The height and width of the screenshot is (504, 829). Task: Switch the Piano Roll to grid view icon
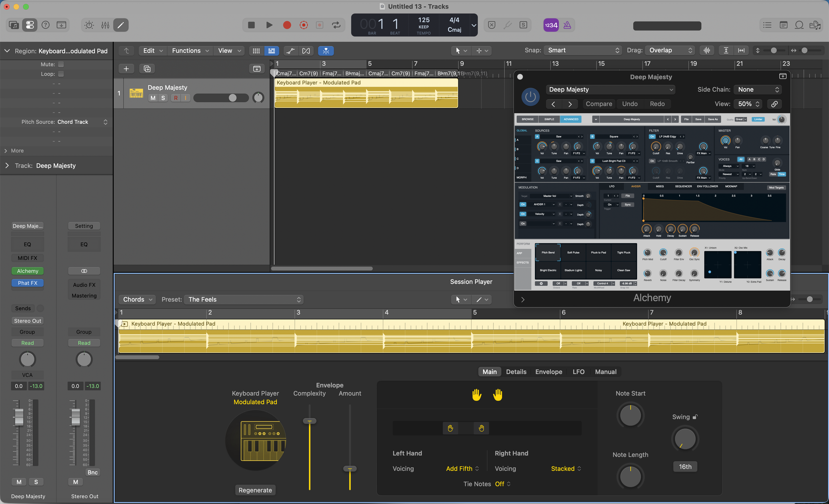pyautogui.click(x=256, y=51)
